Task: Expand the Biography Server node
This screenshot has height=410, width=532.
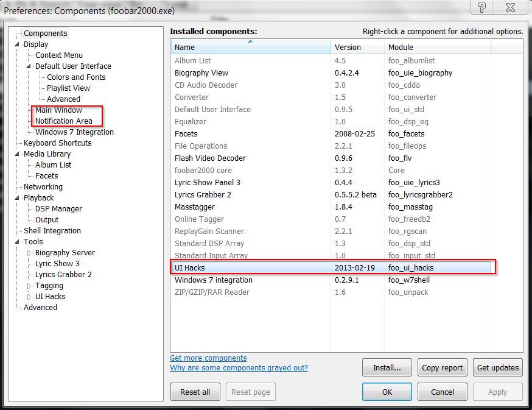Action: (x=29, y=253)
